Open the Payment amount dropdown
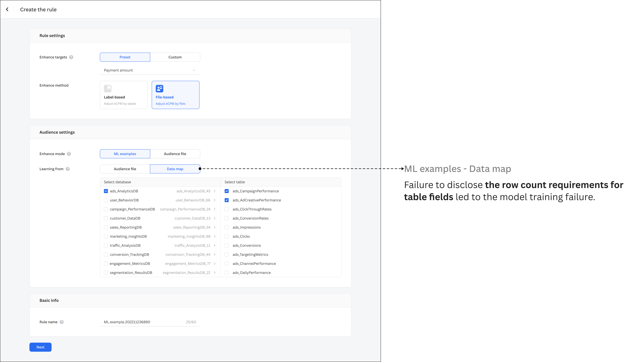644x362 pixels. click(150, 70)
